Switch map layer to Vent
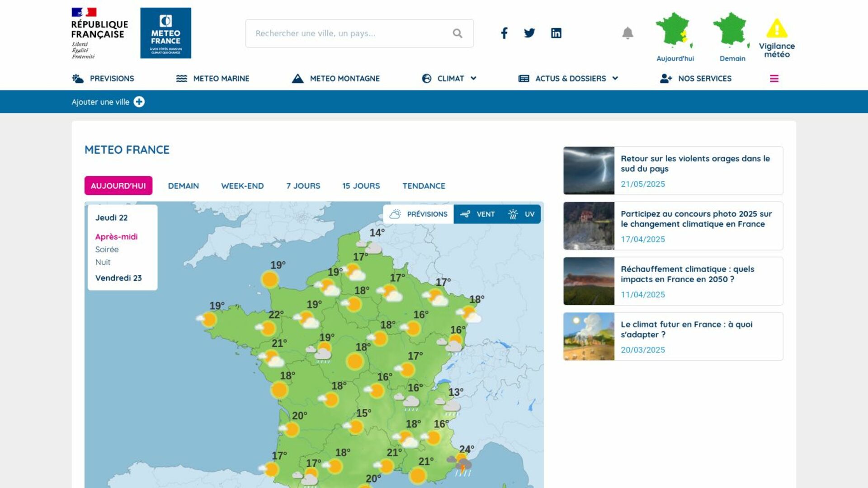The width and height of the screenshot is (868, 488). [477, 214]
